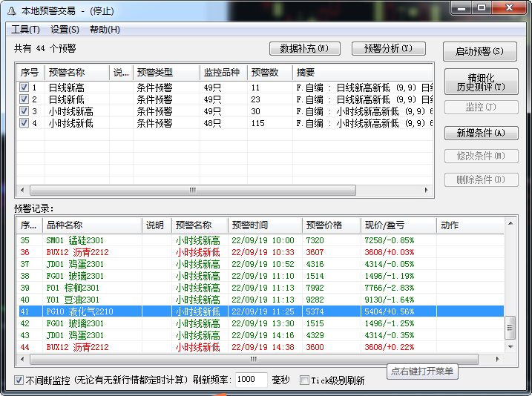The height and width of the screenshot is (396, 532).
Task: Click the 删除条件(D) button
Action: pyautogui.click(x=481, y=179)
